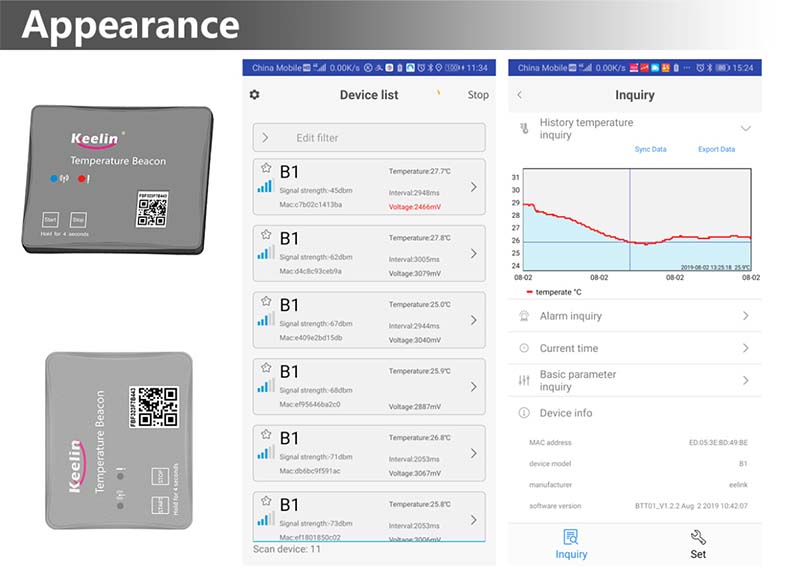Switch to the Inquiry bottom tab
The image size is (800, 578).
[x=571, y=544]
